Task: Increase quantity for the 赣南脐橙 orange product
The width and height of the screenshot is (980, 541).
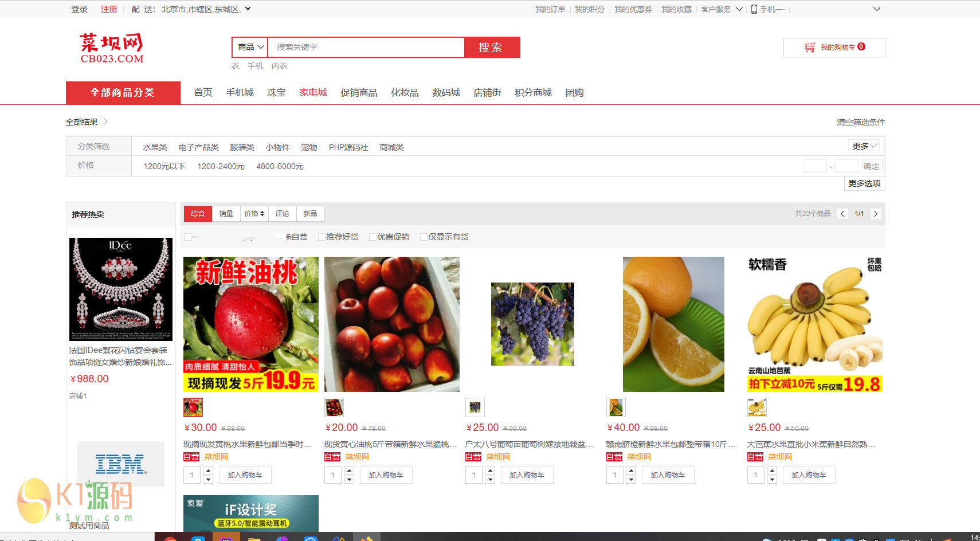Action: (x=631, y=471)
